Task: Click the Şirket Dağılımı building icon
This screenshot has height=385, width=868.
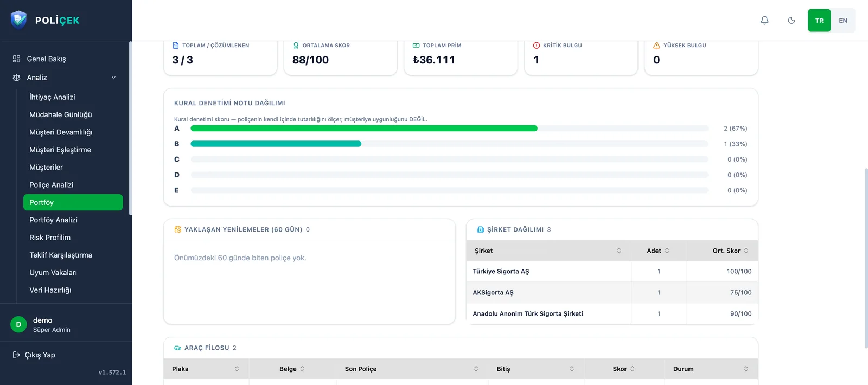Action: click(x=480, y=229)
